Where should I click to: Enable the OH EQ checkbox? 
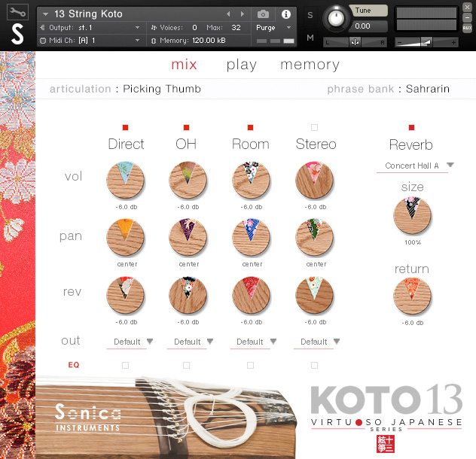[x=186, y=365]
